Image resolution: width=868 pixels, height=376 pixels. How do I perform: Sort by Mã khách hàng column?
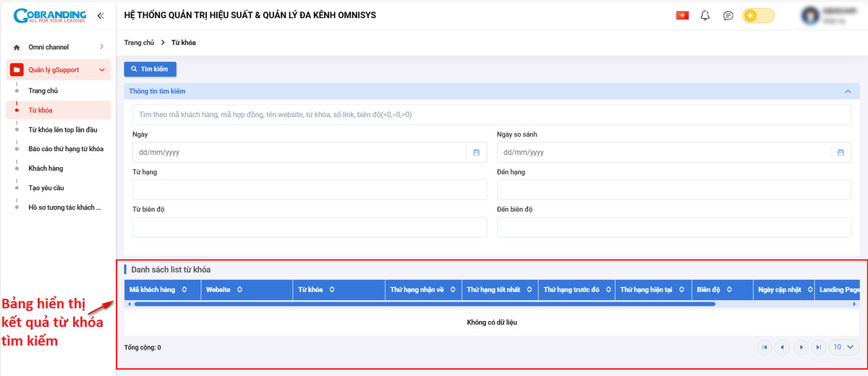[184, 289]
